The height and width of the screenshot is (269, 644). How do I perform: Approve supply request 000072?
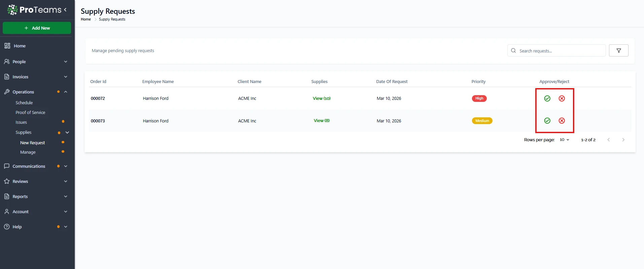tap(547, 99)
